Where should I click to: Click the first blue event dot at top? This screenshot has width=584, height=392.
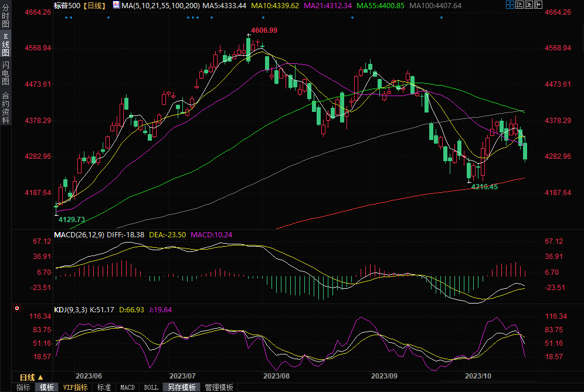66,17
